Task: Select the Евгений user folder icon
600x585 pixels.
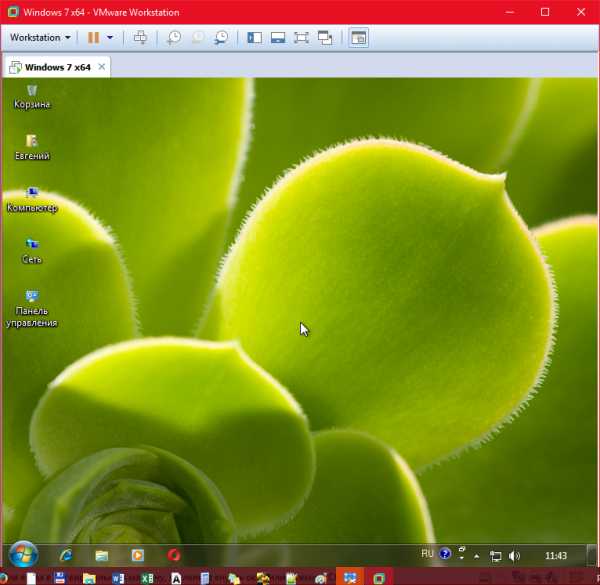Action: click(32, 148)
